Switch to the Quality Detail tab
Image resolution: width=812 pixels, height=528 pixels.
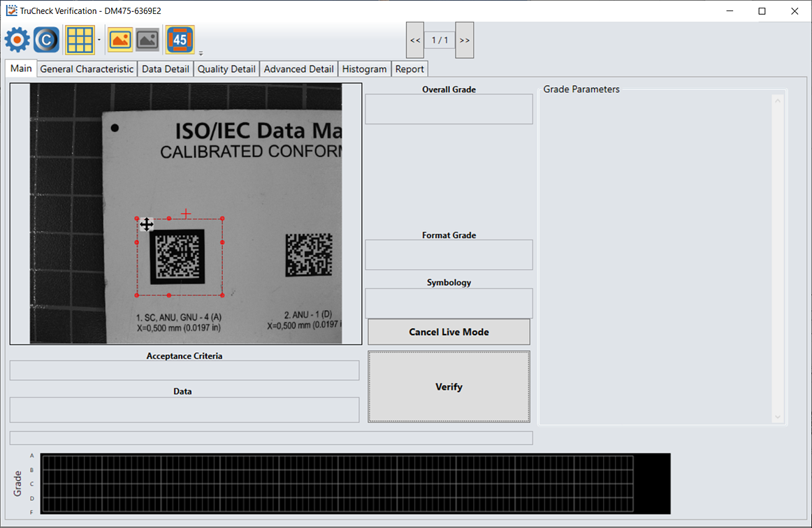pyautogui.click(x=226, y=68)
